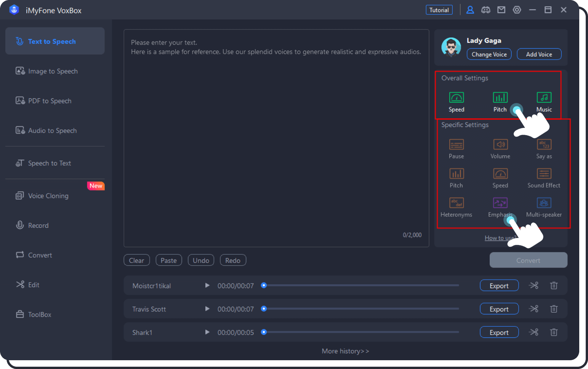Screen dimensions: 588x369
Task: Click the large Convert button
Action: coord(528,260)
